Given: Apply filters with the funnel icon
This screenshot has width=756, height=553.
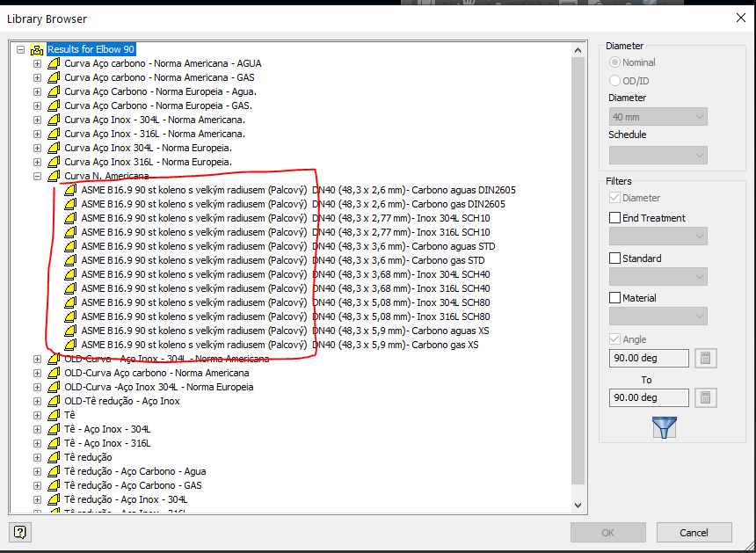Looking at the screenshot, I should click(x=664, y=427).
